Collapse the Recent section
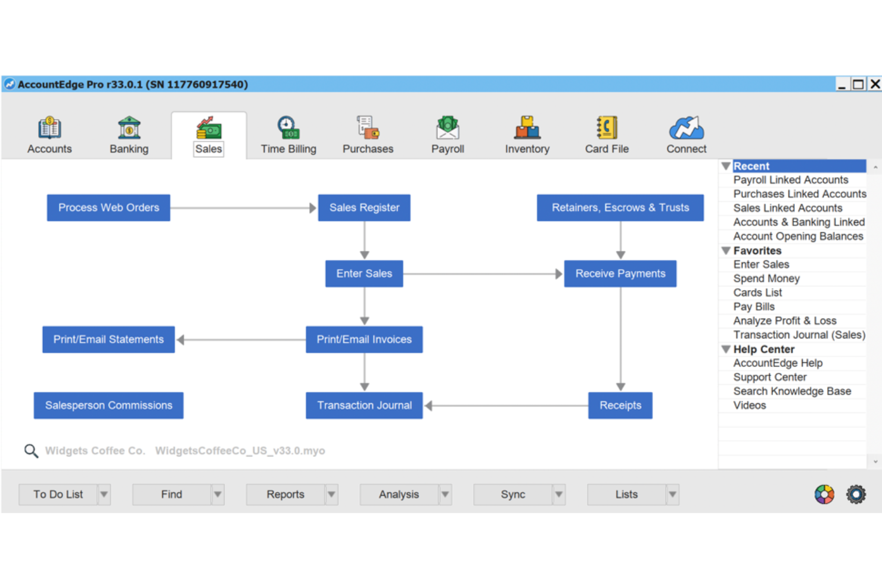 726,166
